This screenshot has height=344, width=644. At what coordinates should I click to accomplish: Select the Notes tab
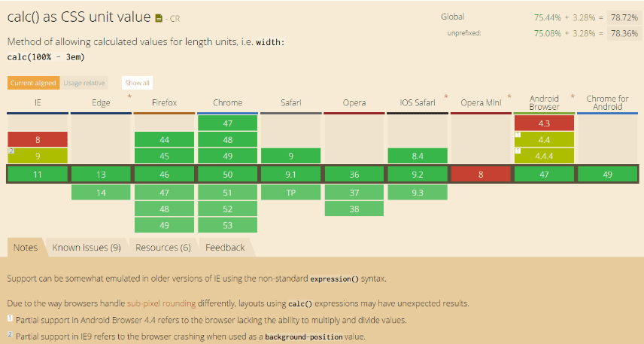[25, 247]
